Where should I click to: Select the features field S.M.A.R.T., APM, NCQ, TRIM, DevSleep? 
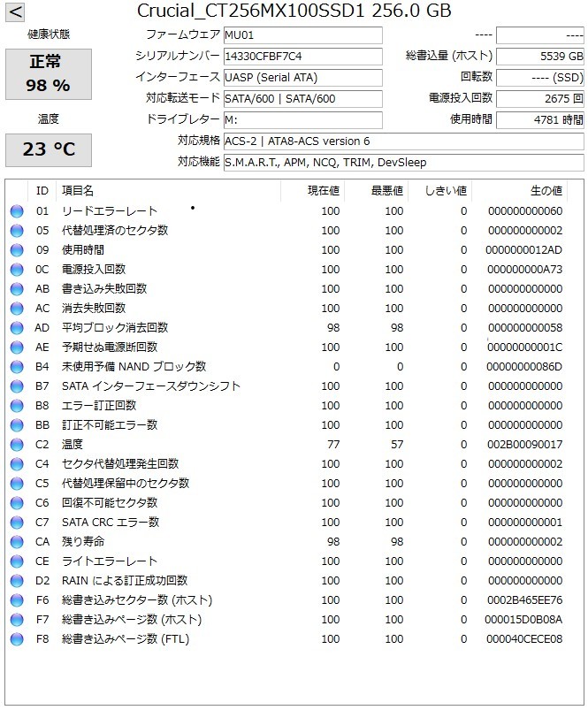click(x=404, y=163)
